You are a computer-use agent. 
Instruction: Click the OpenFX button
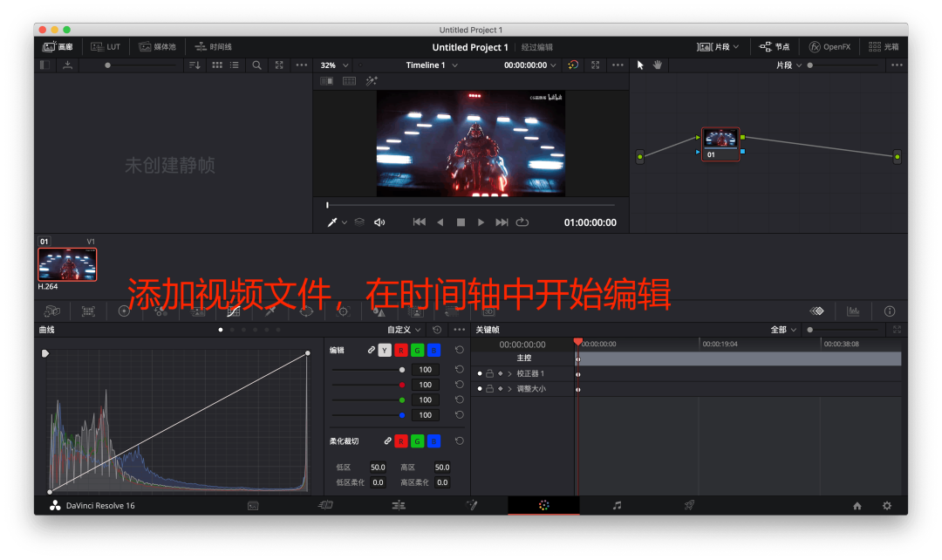click(x=829, y=46)
